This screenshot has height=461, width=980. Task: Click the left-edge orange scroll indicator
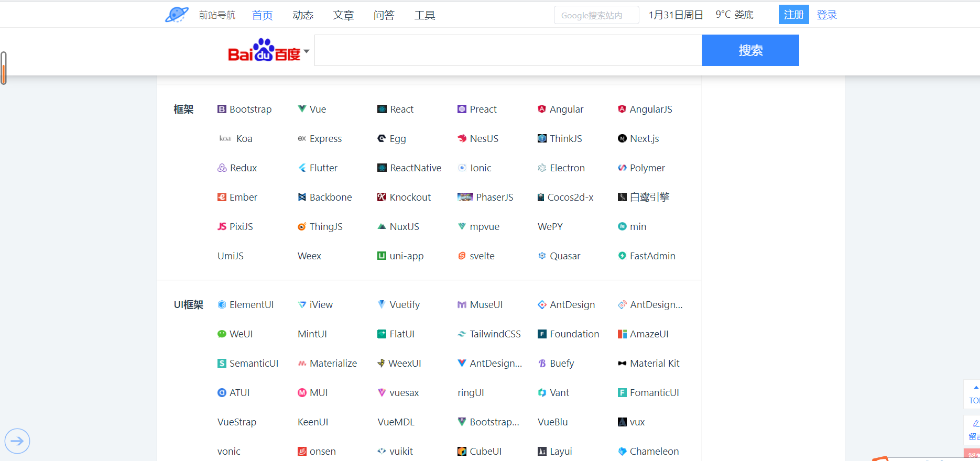4,68
